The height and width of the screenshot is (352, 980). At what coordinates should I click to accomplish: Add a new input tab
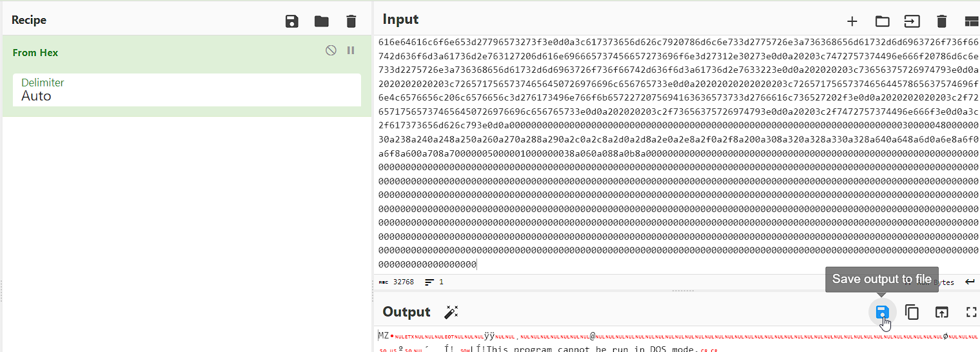point(852,21)
